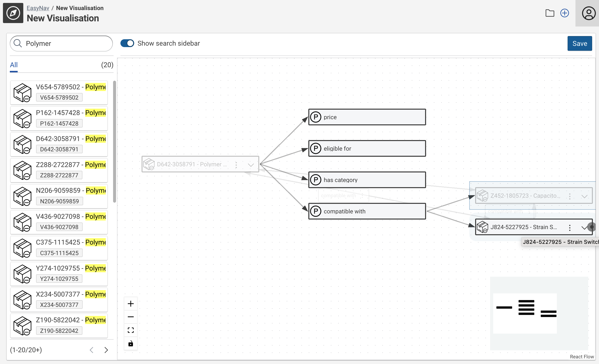Toggle collapse chevron on D642-3058791 node
The height and width of the screenshot is (364, 599).
click(x=251, y=164)
